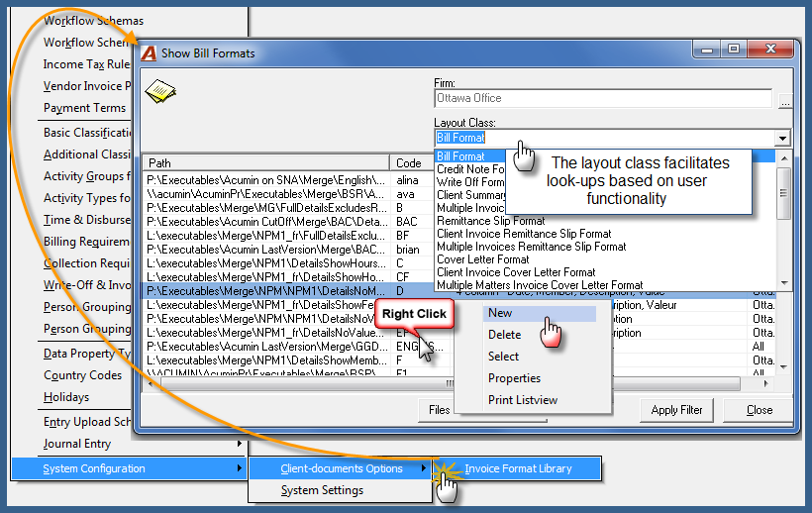Expand Client-documents Options submenu arrow
This screenshot has width=812, height=513.
[x=424, y=468]
